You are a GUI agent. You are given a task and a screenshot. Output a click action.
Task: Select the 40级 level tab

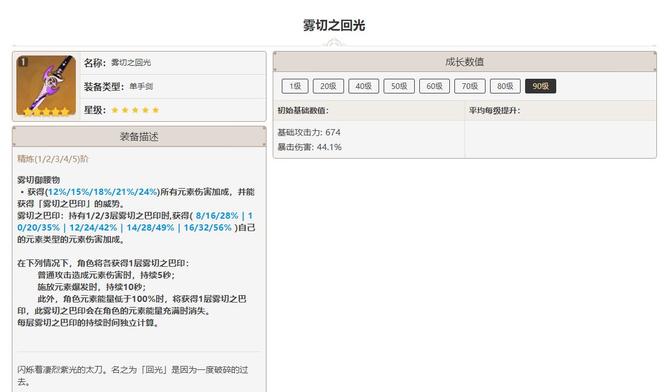pos(364,86)
